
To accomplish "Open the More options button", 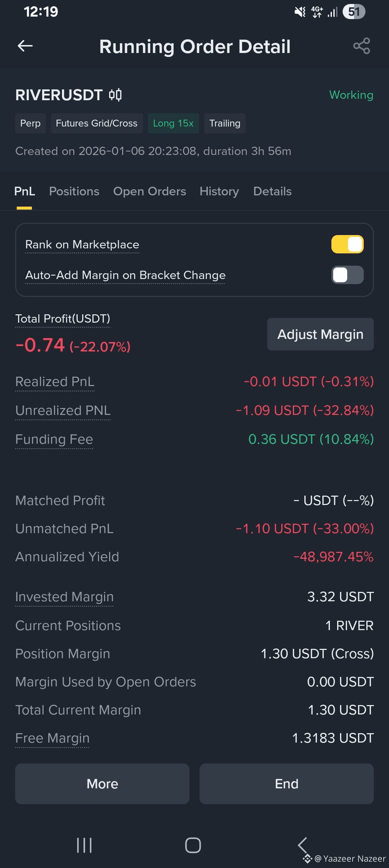I will pos(102,784).
